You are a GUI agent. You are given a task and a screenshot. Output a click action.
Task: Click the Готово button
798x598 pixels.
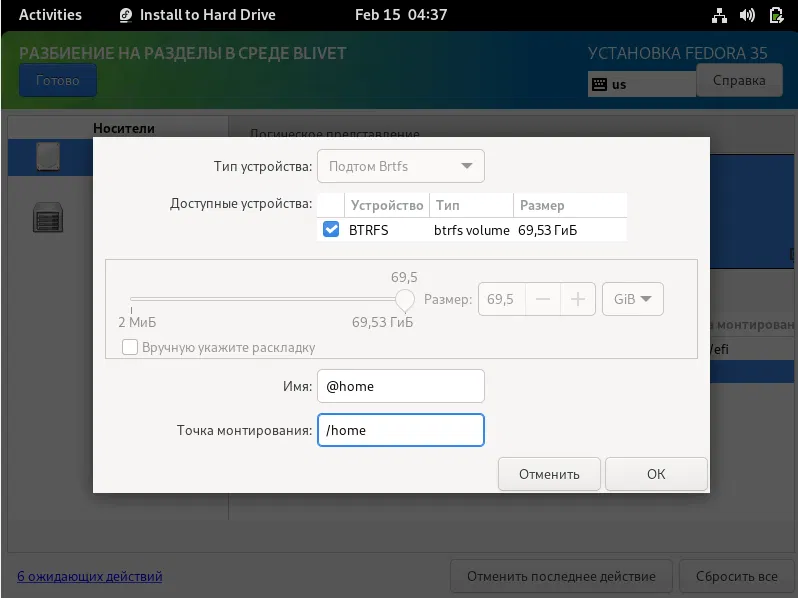[x=58, y=80]
